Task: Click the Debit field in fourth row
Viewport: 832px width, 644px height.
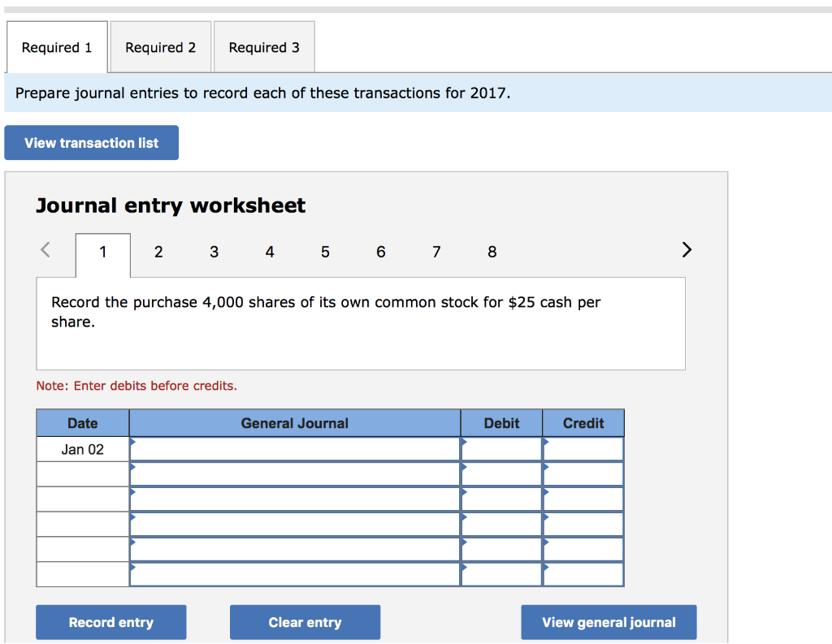Action: click(501, 524)
